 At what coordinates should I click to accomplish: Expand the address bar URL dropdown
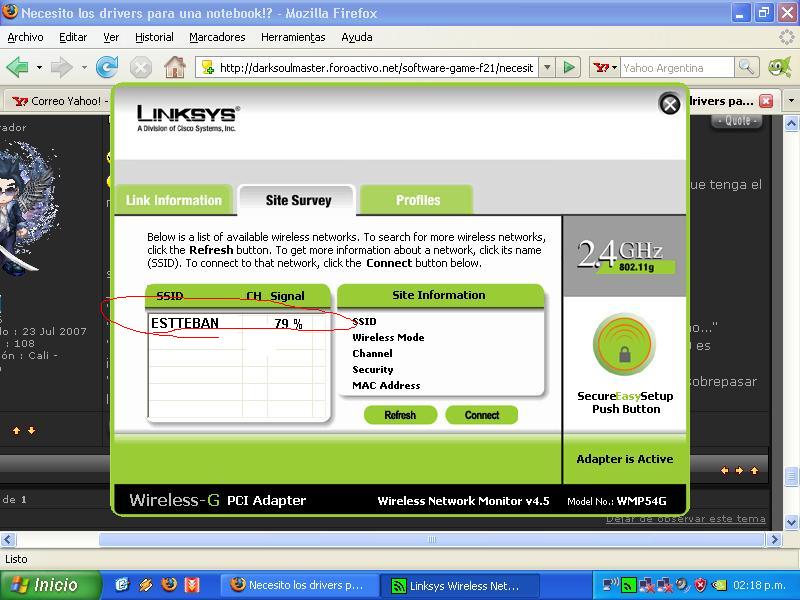coord(547,67)
